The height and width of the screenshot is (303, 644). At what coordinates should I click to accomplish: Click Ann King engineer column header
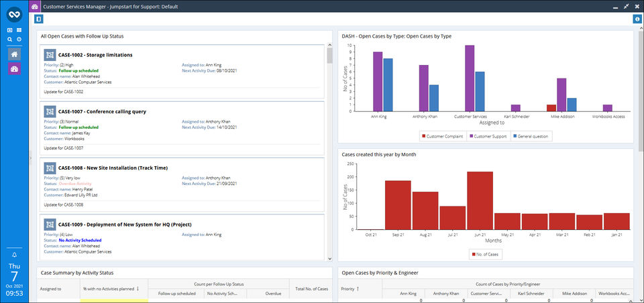pyautogui.click(x=403, y=294)
